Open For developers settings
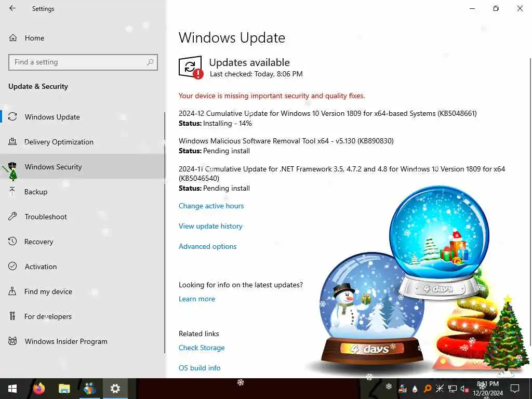Image resolution: width=532 pixels, height=399 pixels. tap(83, 316)
